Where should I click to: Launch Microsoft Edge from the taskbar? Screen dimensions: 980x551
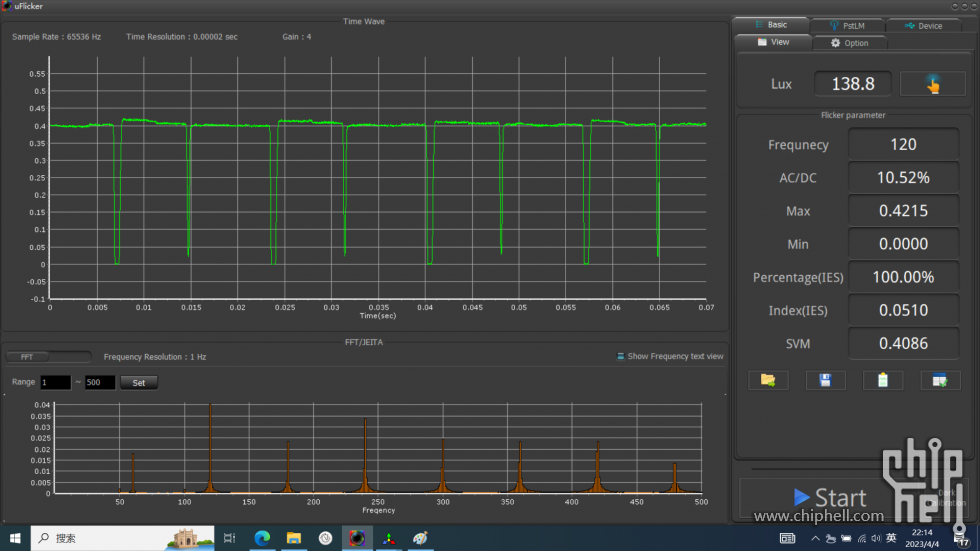pyautogui.click(x=262, y=538)
